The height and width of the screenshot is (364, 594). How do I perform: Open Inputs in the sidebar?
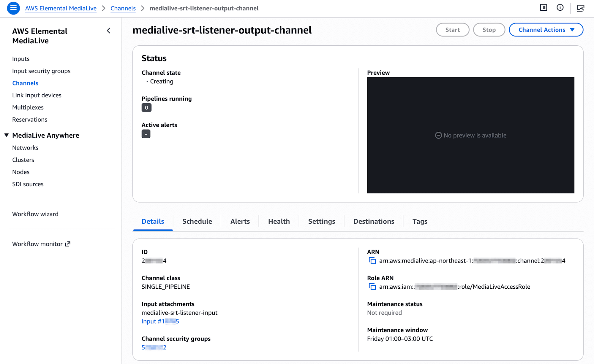[21, 59]
